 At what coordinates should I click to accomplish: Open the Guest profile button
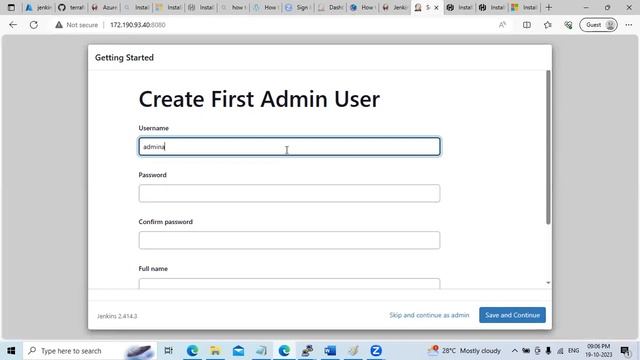[598, 25]
